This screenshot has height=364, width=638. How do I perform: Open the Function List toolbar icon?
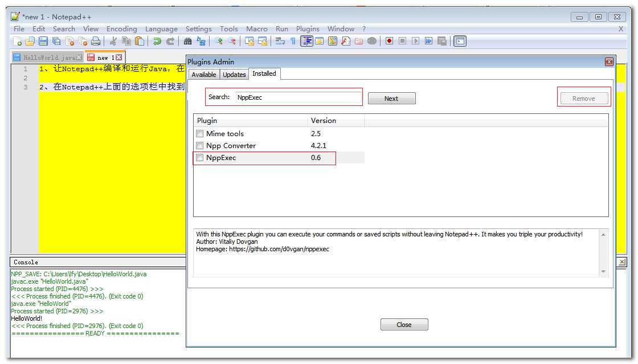pyautogui.click(x=345, y=41)
